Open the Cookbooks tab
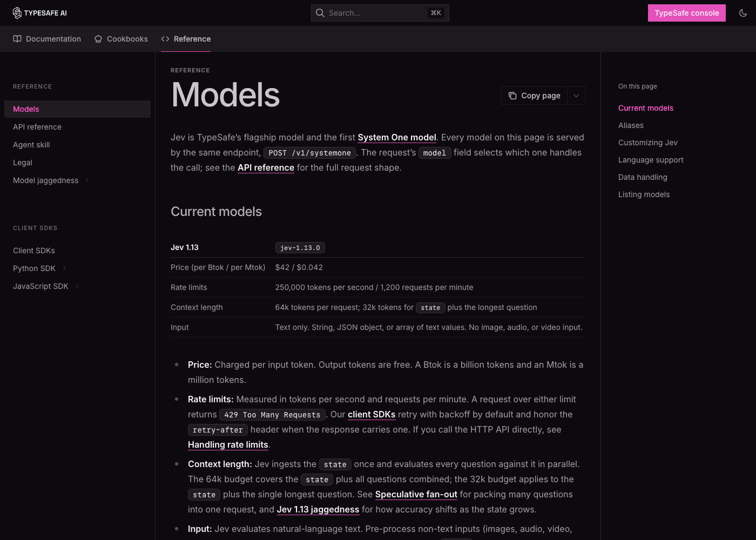The image size is (756, 540). click(121, 39)
